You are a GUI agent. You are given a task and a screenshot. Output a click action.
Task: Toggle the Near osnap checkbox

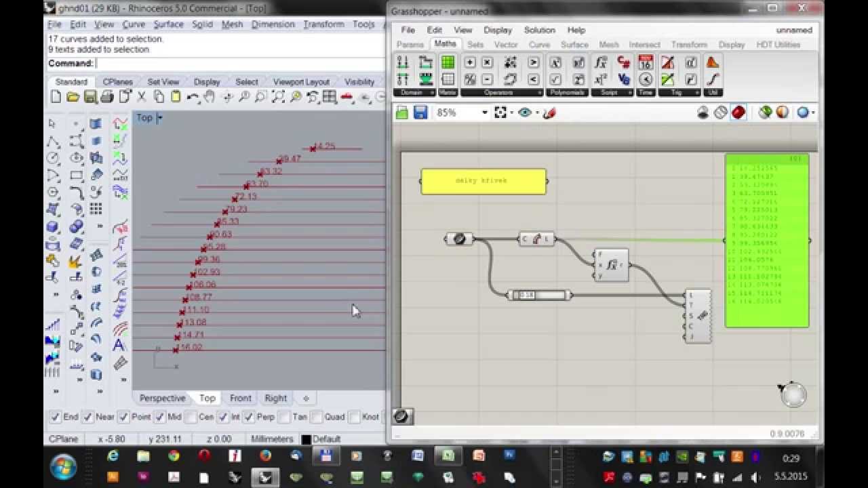click(87, 417)
